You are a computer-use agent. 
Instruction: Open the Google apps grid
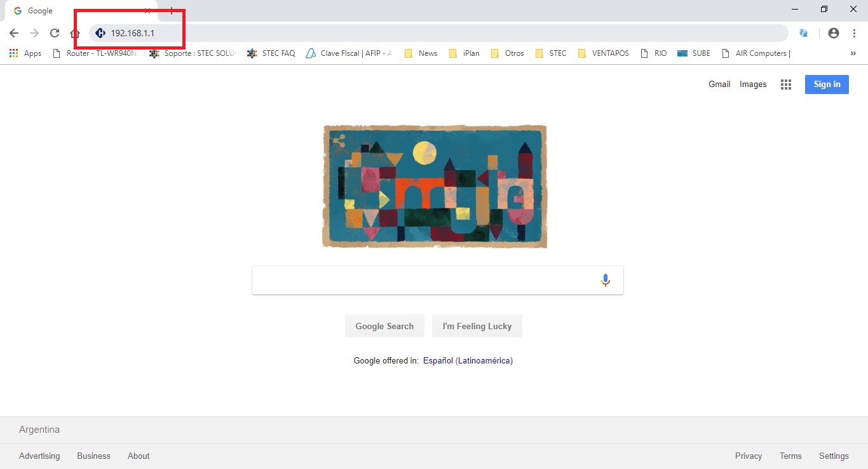786,85
